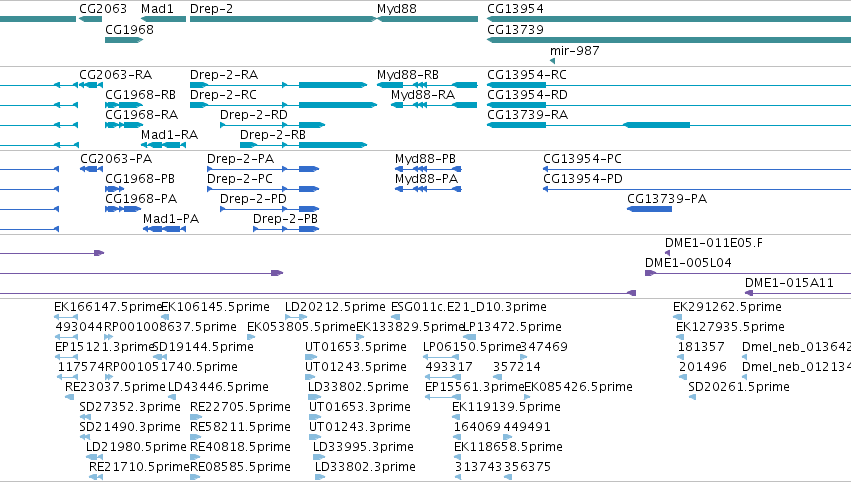
Task: Select the Myd88-RA transcript label
Action: coord(423,95)
